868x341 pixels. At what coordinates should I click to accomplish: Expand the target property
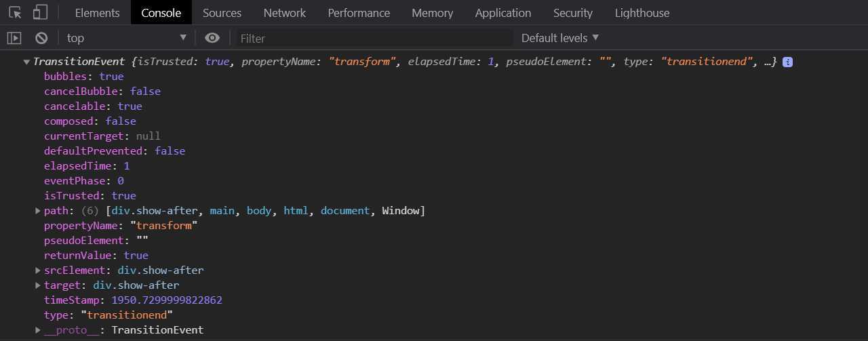point(38,285)
